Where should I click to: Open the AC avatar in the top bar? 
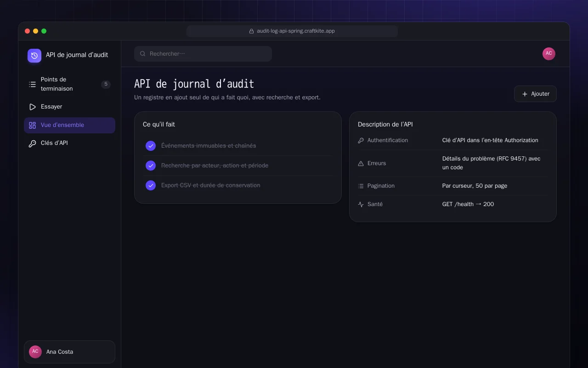pyautogui.click(x=549, y=54)
